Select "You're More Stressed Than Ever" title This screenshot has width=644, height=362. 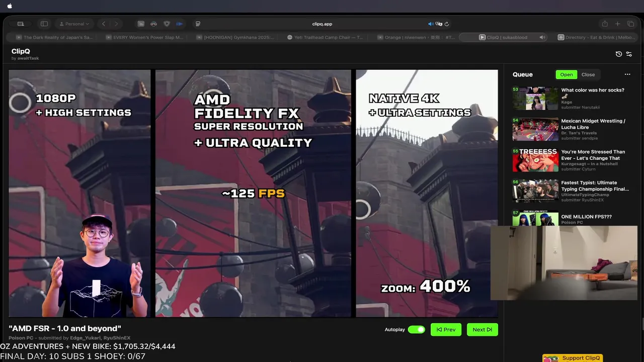593,155
